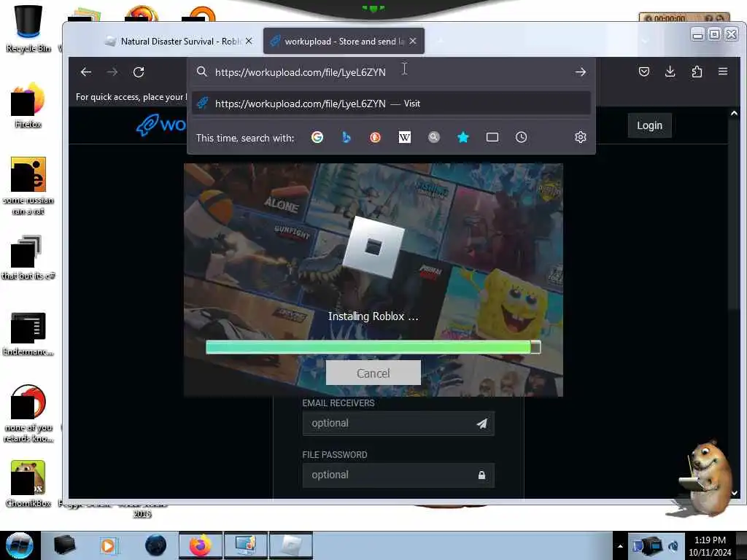Open the tab list dropdown chevron
This screenshot has width=747, height=560.
tap(645, 42)
